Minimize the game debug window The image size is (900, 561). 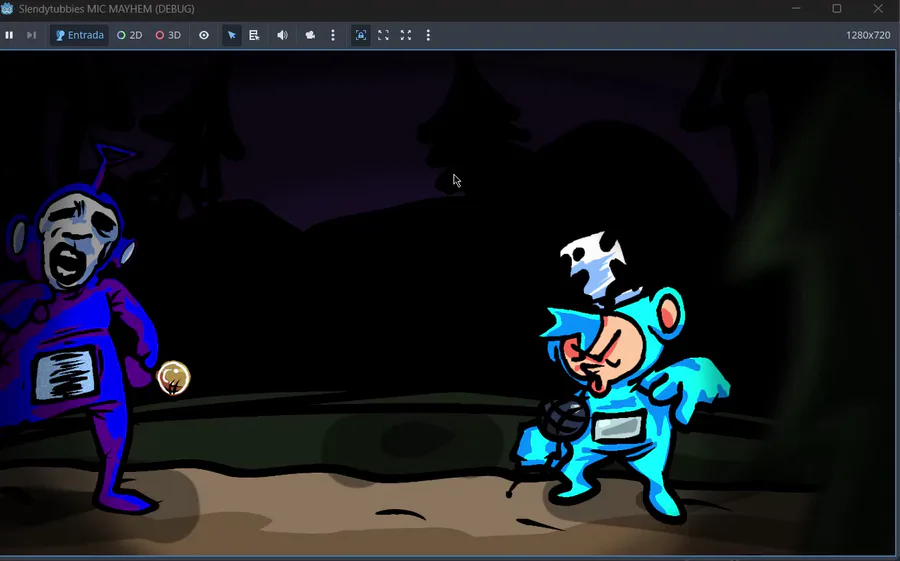click(x=796, y=9)
